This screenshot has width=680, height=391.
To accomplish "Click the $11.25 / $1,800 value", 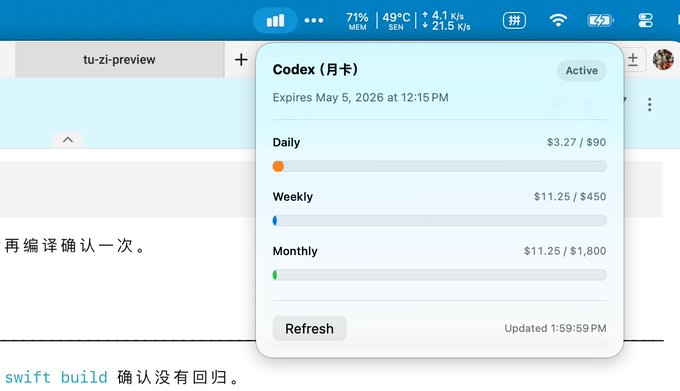I will coord(565,251).
